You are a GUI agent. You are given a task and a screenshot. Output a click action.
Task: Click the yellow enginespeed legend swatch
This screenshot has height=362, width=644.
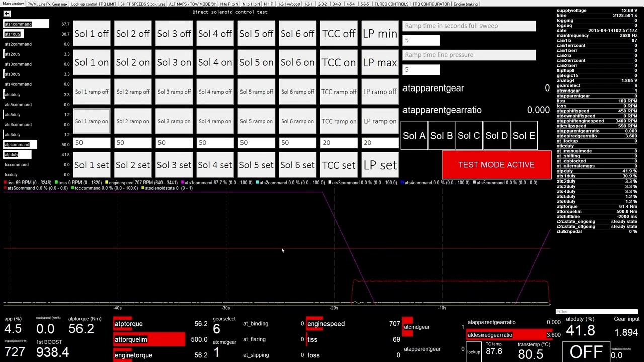click(107, 183)
